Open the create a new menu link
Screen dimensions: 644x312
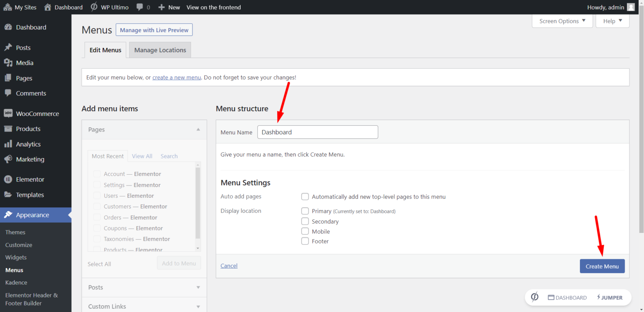176,77
